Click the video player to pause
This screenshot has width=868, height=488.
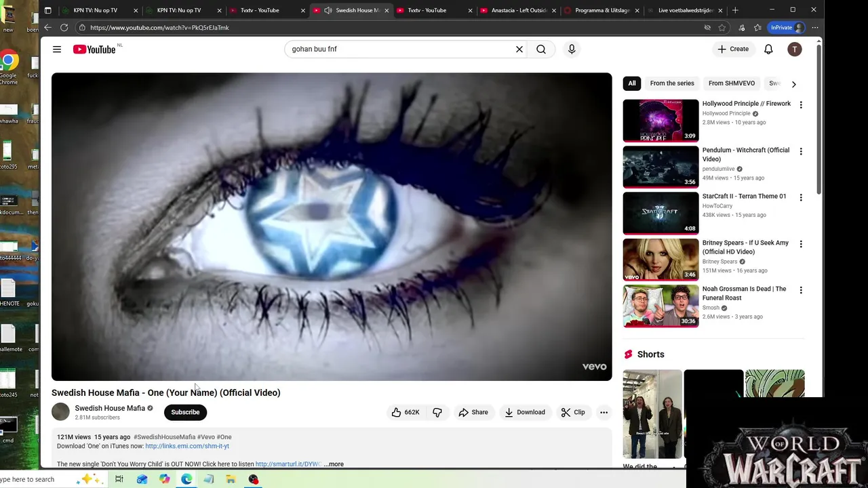(332, 226)
